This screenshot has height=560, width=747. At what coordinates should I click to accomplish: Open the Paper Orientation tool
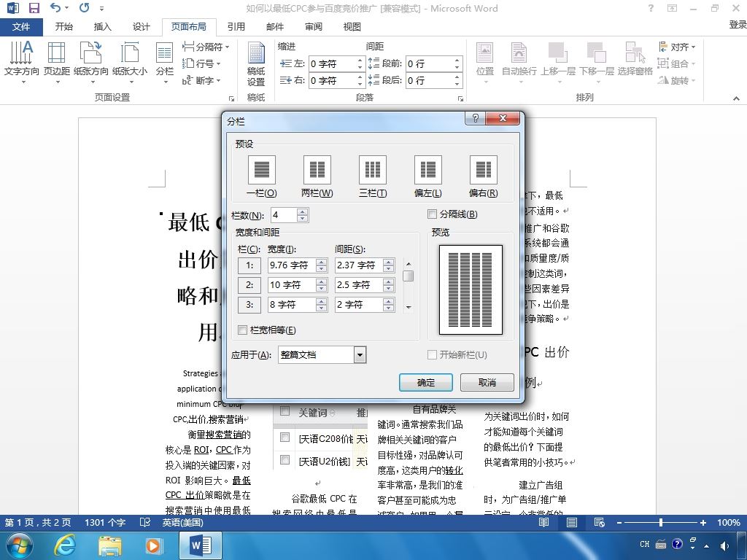coord(91,62)
